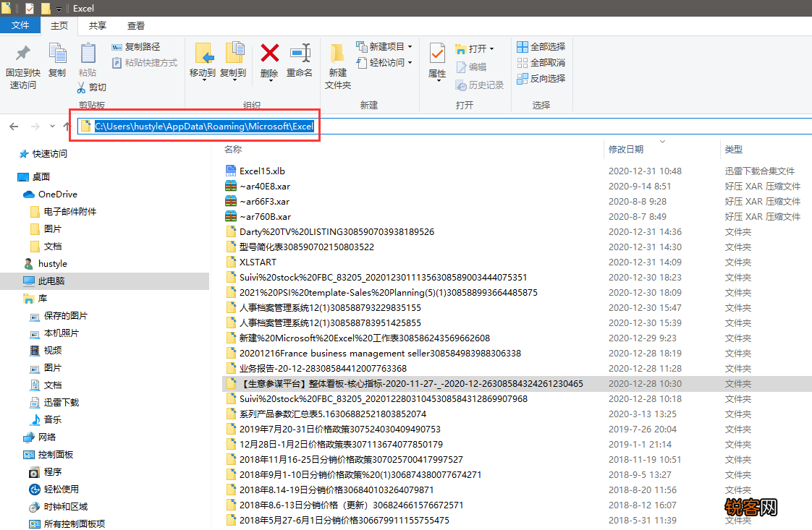Go up one folder level arrow

point(67,127)
